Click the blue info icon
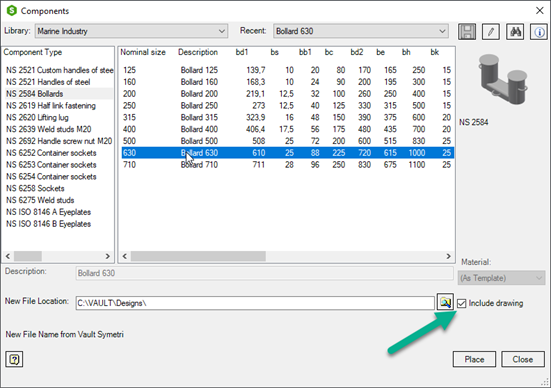This screenshot has width=551, height=388. point(539,32)
